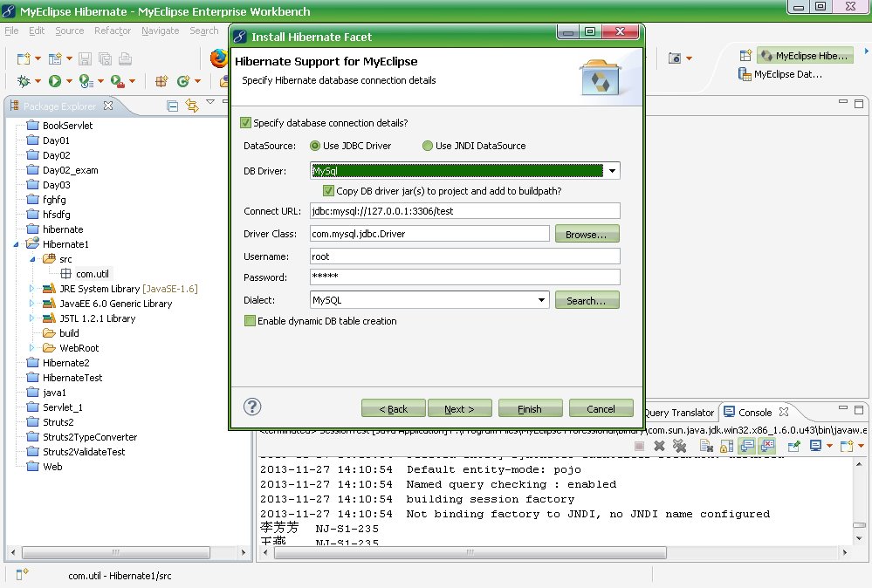Click the Remove Launch icon in Console

tap(660, 446)
